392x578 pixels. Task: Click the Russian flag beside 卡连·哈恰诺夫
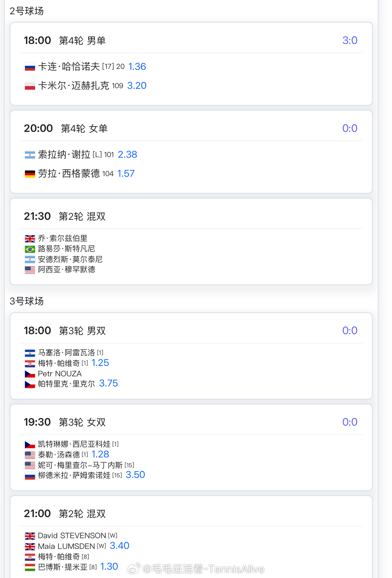tap(30, 67)
